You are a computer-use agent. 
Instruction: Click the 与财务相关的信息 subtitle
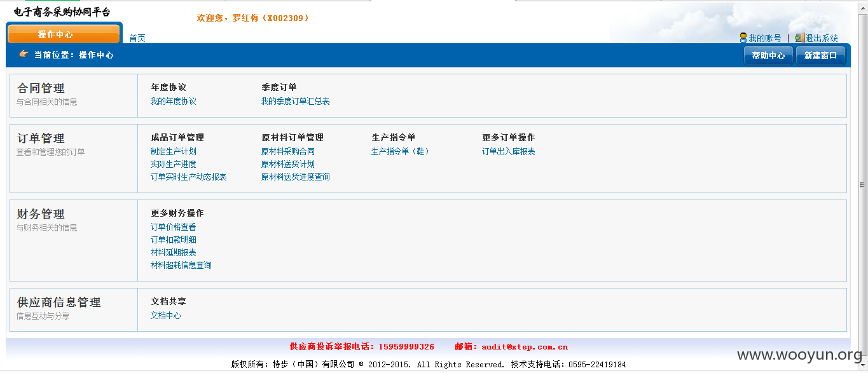point(47,227)
